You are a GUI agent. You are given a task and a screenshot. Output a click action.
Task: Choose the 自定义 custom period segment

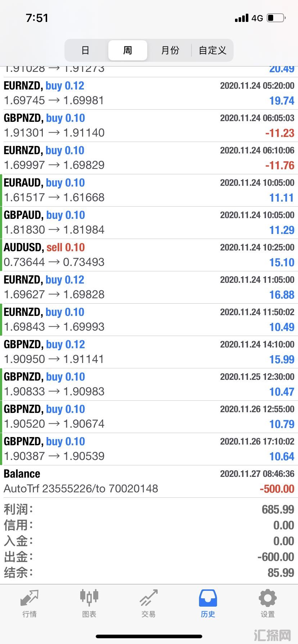[212, 50]
